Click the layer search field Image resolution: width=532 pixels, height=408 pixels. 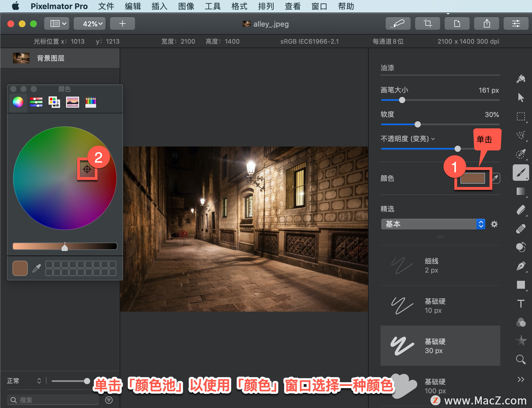coord(53,400)
